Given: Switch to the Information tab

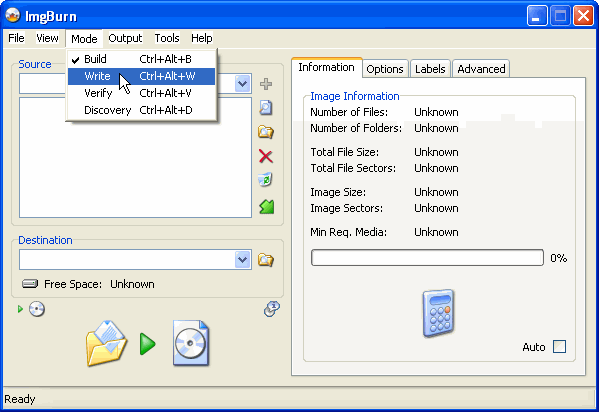Looking at the screenshot, I should 327,68.
